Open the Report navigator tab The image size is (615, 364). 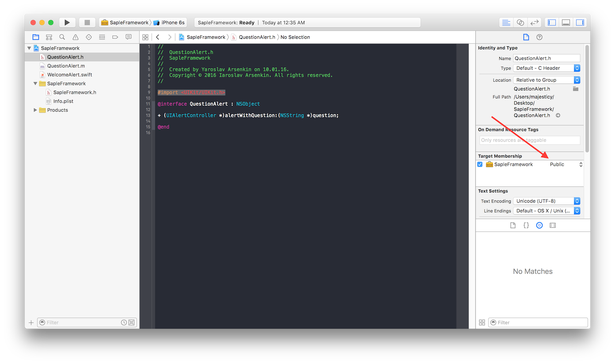[129, 37]
